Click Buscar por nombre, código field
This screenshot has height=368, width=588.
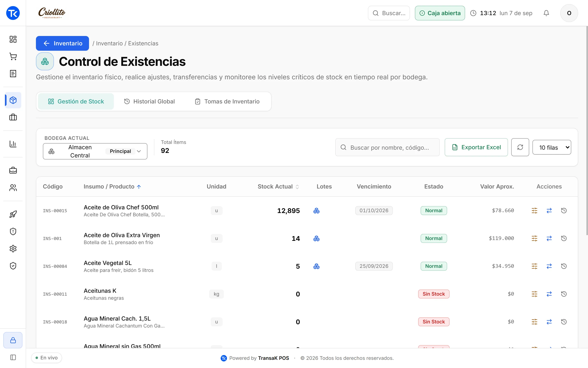[387, 147]
